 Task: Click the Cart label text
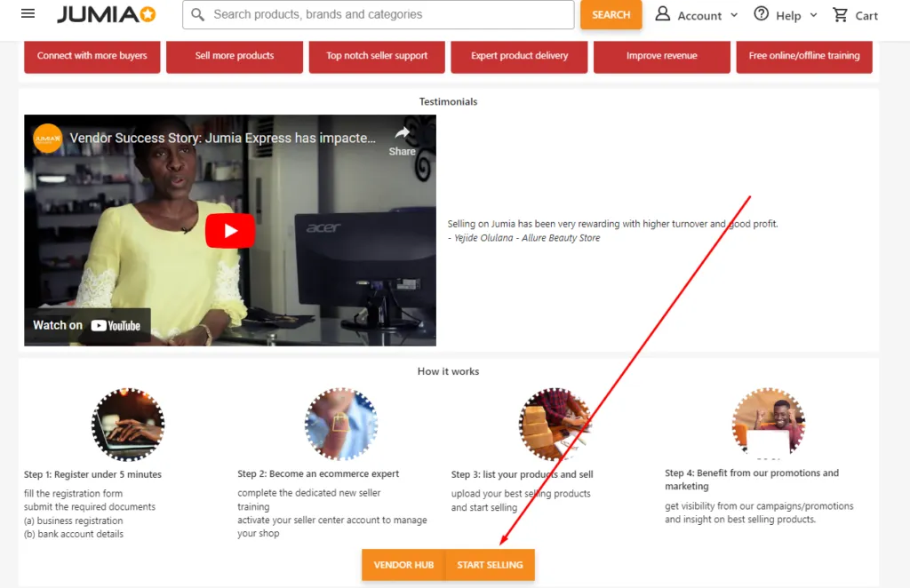pyautogui.click(x=866, y=16)
